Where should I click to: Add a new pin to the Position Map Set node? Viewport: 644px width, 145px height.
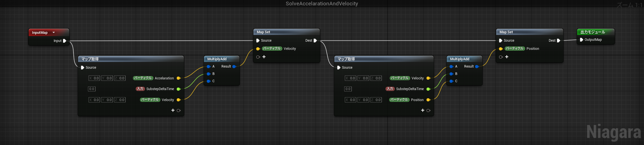coord(507,57)
